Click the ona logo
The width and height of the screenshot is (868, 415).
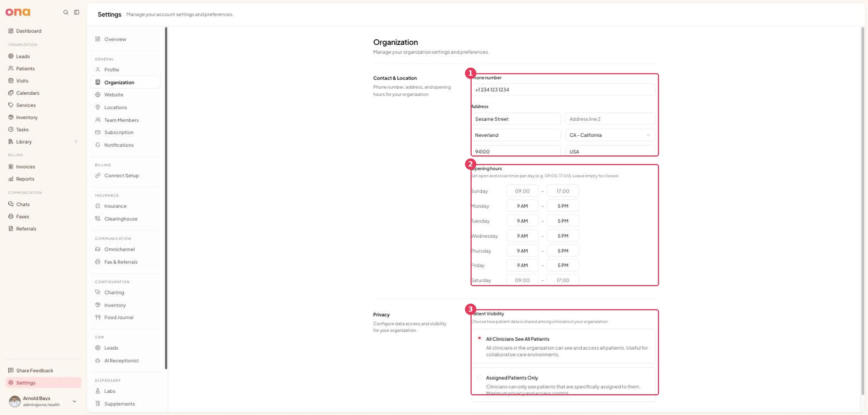[x=18, y=12]
